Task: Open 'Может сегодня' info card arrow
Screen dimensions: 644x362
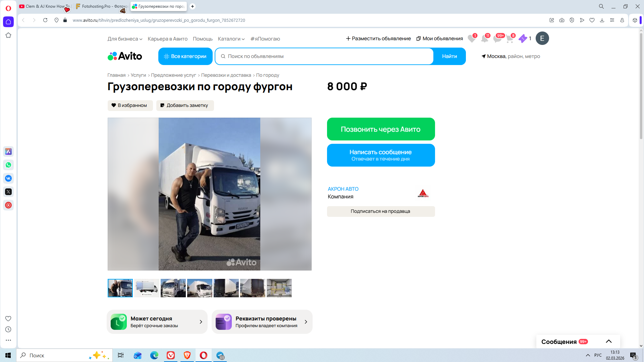Action: point(201,322)
